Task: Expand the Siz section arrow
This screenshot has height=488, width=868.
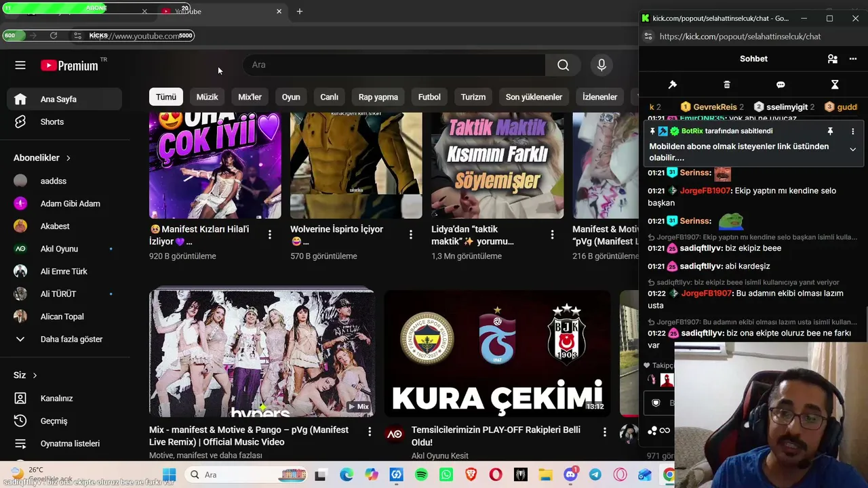Action: click(x=35, y=375)
